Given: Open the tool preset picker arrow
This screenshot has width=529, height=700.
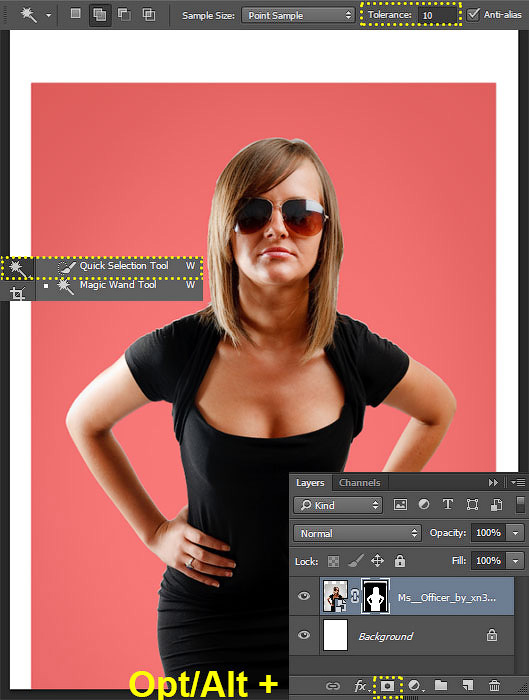Looking at the screenshot, I should tap(49, 16).
